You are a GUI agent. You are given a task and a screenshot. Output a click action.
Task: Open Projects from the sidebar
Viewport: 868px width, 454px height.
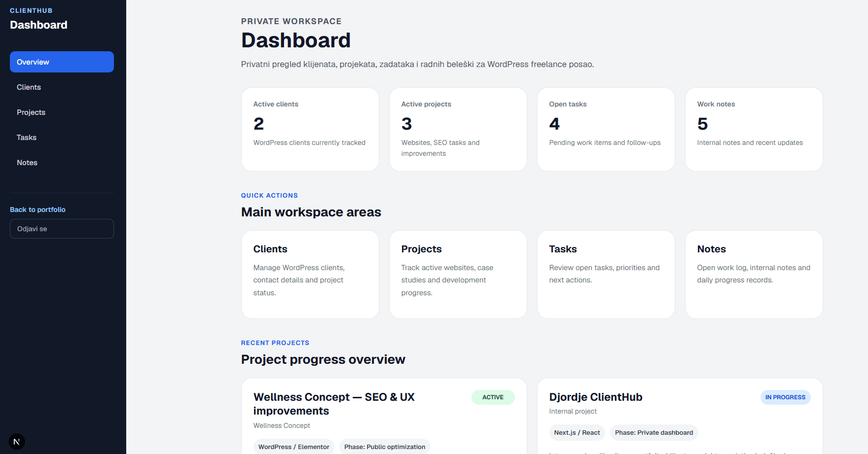click(62, 112)
